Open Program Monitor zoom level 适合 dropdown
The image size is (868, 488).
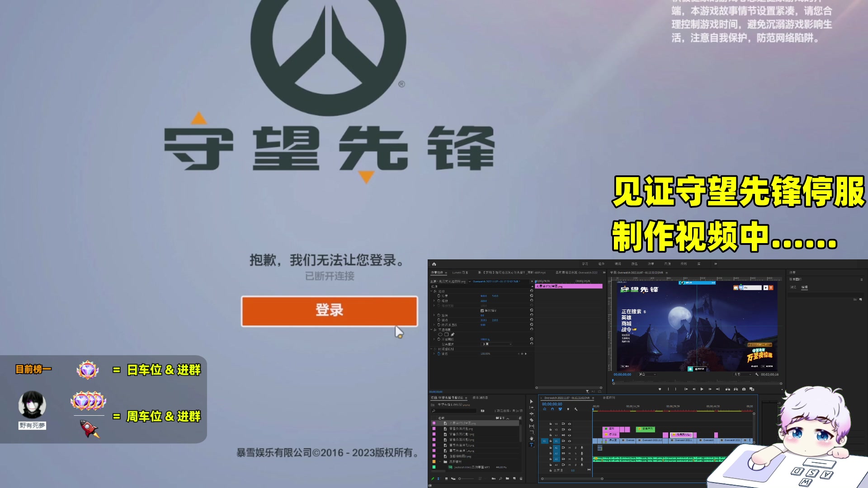tap(647, 375)
